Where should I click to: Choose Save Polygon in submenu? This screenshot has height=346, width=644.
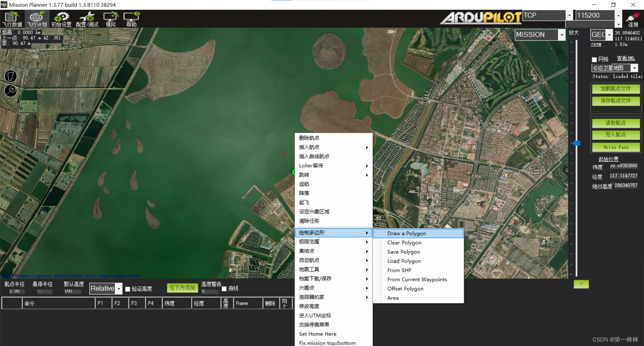[x=418, y=252]
